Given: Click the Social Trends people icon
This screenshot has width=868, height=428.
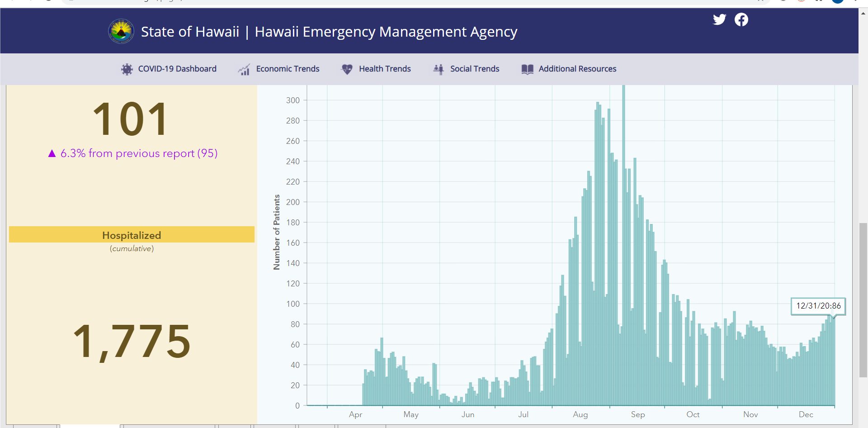Looking at the screenshot, I should [439, 69].
